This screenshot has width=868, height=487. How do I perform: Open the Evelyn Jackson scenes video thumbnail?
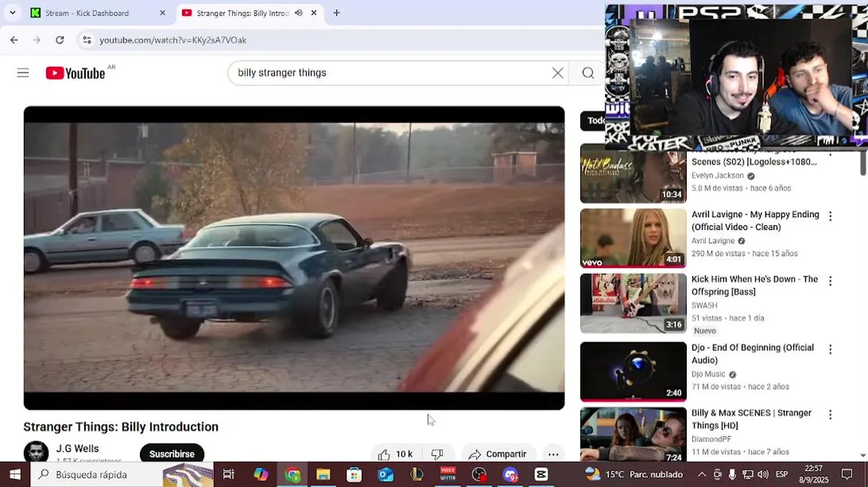pyautogui.click(x=633, y=176)
